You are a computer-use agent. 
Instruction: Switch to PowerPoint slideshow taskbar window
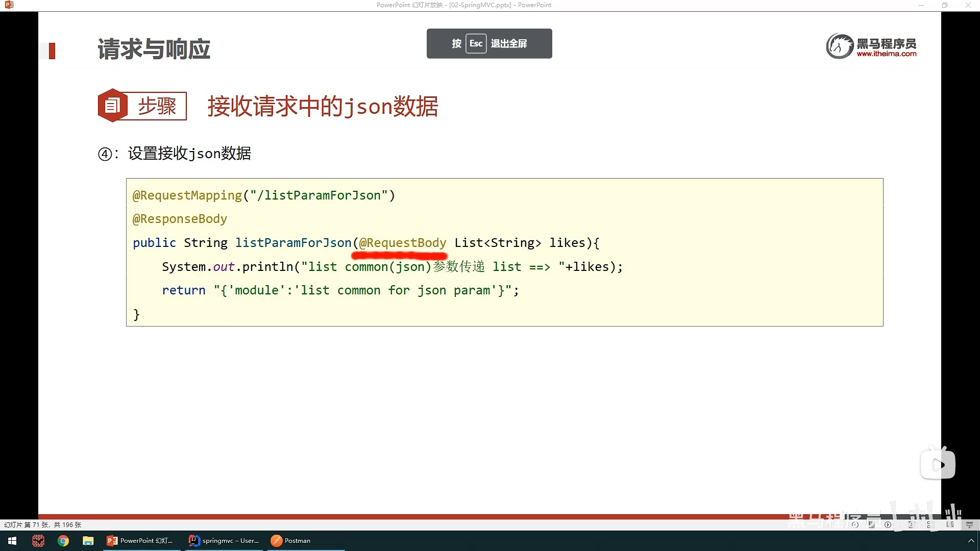coord(140,541)
